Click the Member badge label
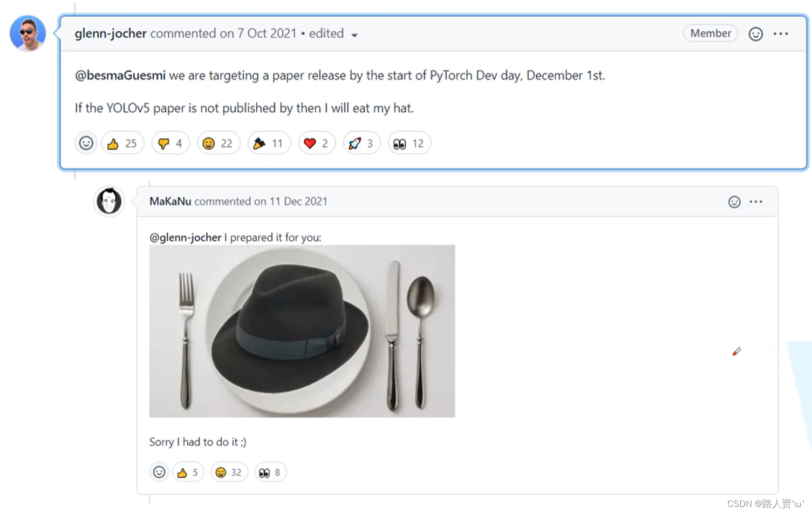This screenshot has width=812, height=514. (711, 33)
